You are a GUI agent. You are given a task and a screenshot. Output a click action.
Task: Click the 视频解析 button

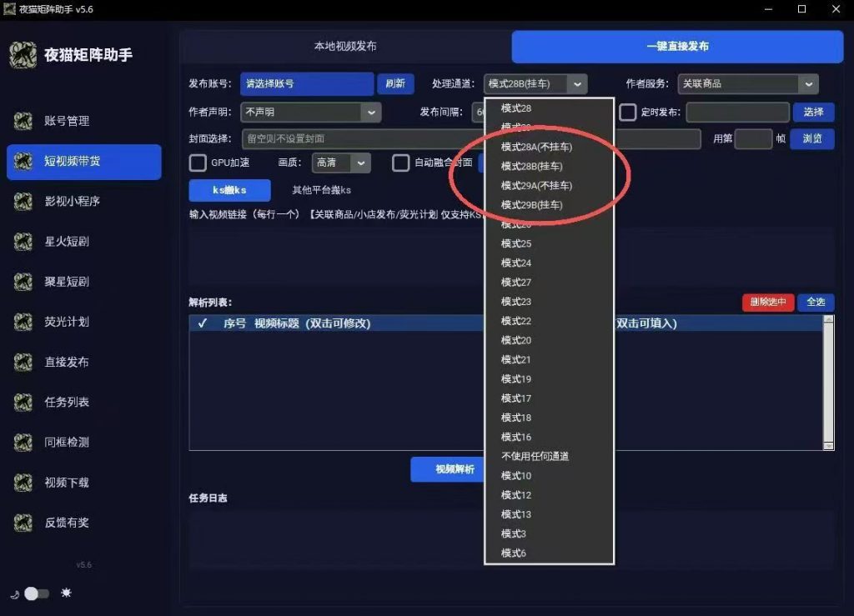coord(447,469)
